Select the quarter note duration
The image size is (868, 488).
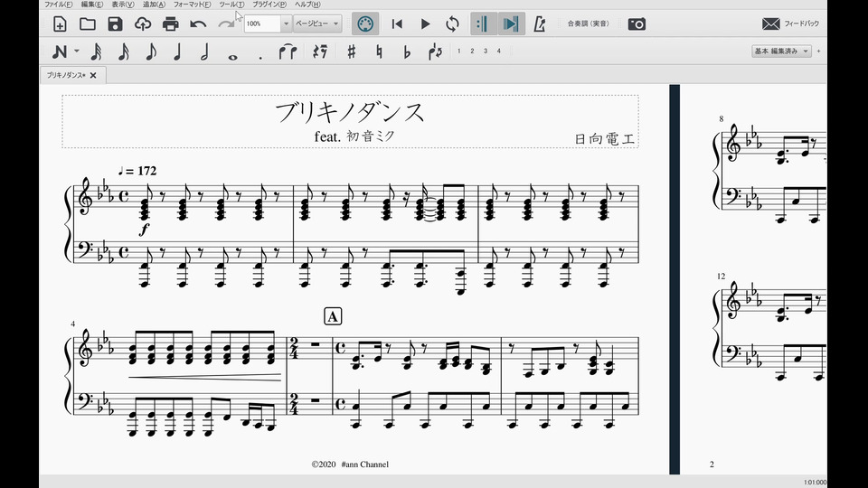click(x=177, y=52)
